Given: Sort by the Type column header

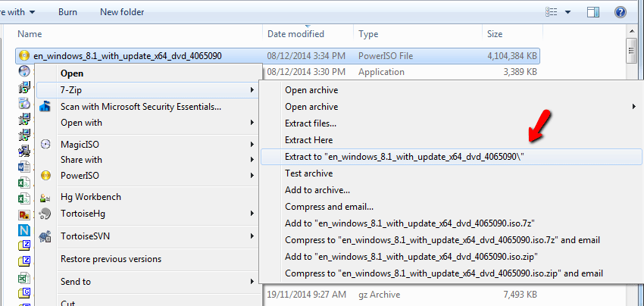Looking at the screenshot, I should pyautogui.click(x=417, y=33).
